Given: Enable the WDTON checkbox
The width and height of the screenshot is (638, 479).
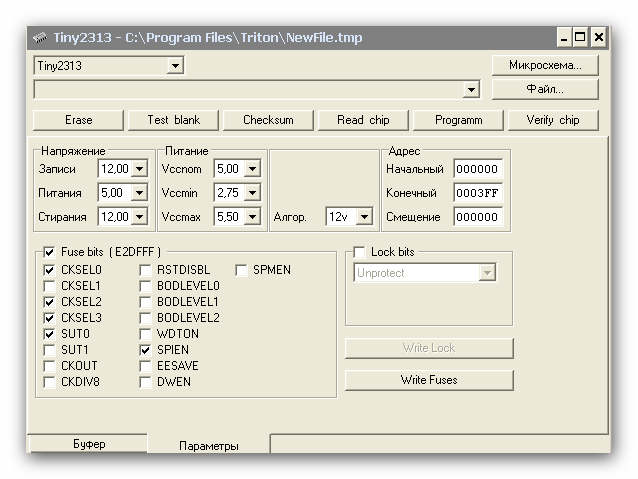Looking at the screenshot, I should click(146, 334).
